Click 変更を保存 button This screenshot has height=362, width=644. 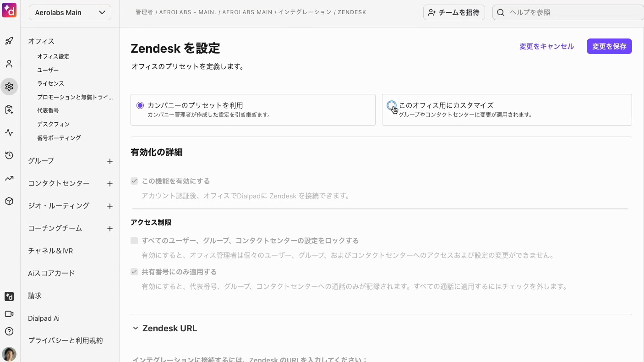pyautogui.click(x=609, y=46)
